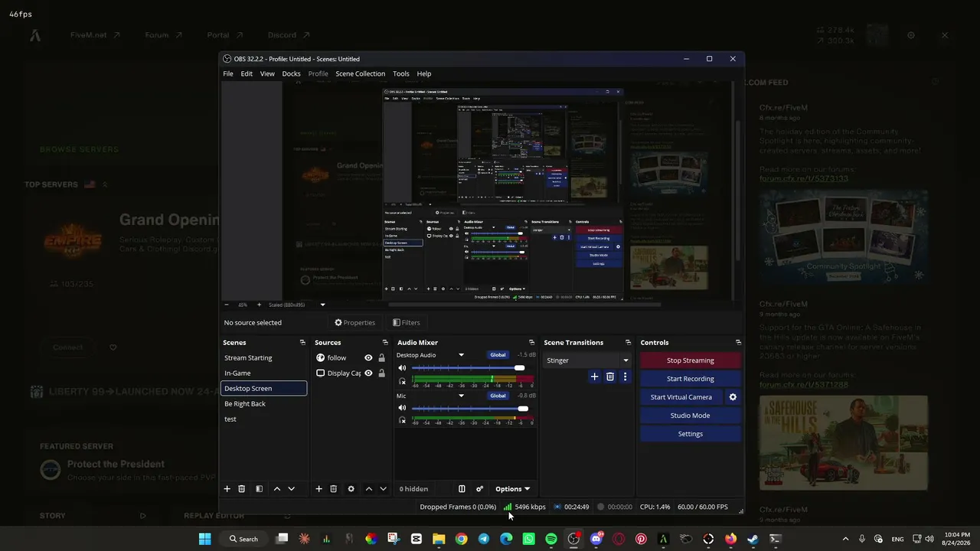Open Steam from the taskbar
This screenshot has height=551, width=980.
pyautogui.click(x=753, y=539)
